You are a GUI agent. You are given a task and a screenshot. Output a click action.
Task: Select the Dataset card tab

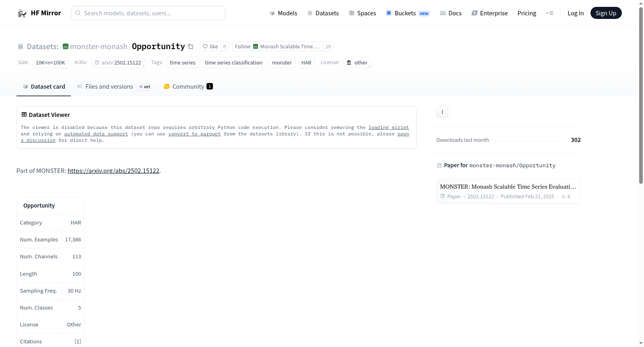(x=43, y=87)
